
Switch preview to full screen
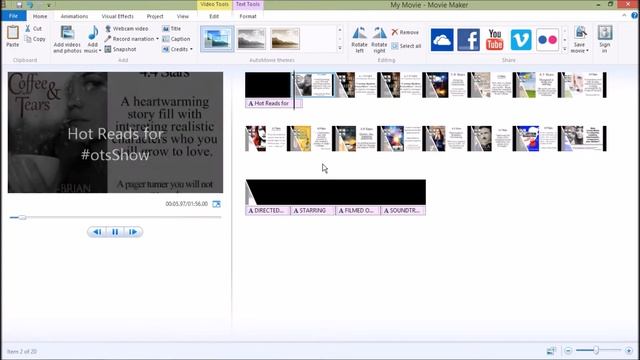click(216, 204)
